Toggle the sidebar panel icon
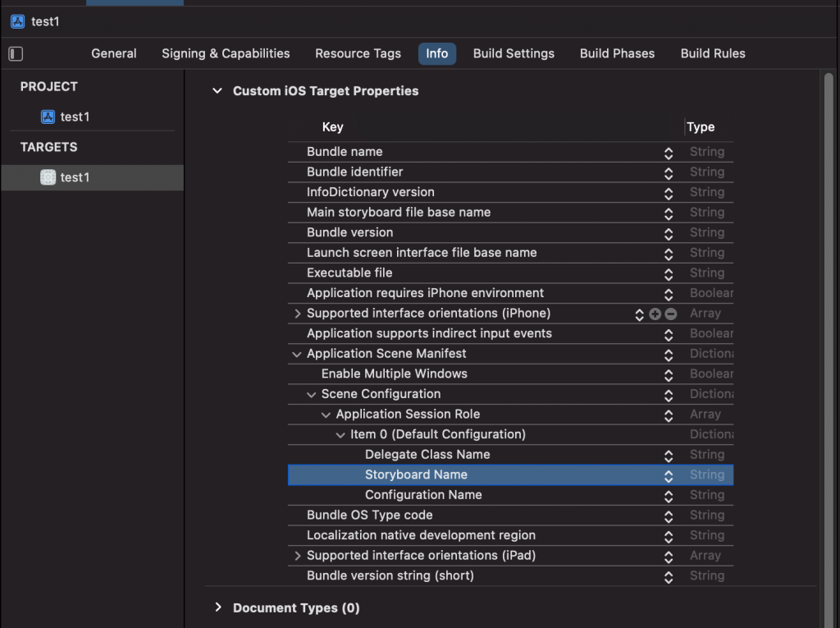Screen dimensions: 840x628 (16, 54)
